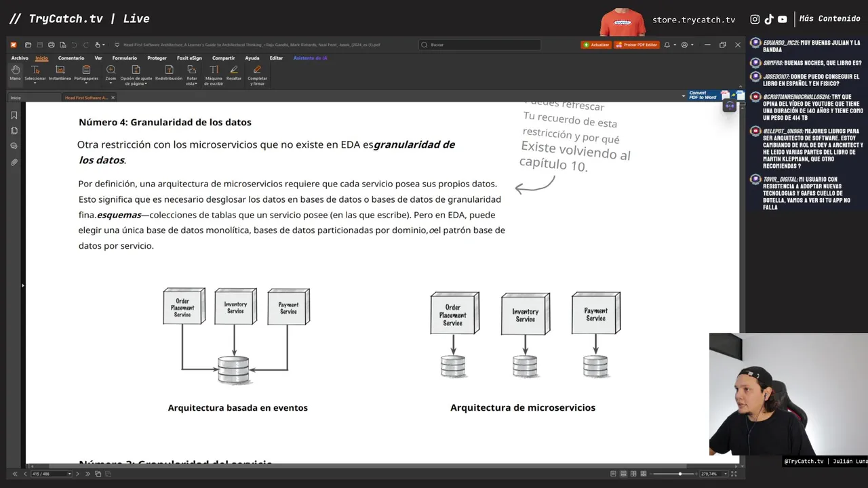868x488 pixels.
Task: Open the pages thumbnail panel in sidebar
Action: (14, 131)
